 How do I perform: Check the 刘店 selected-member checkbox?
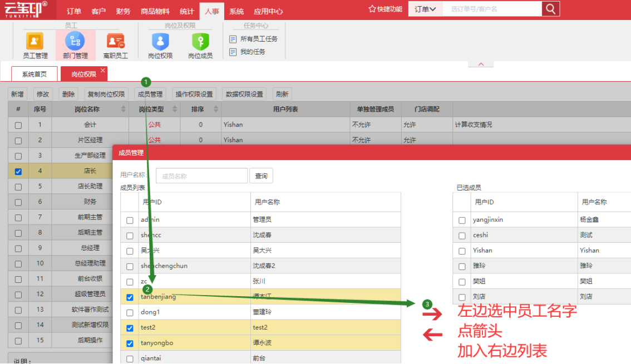[x=462, y=297]
